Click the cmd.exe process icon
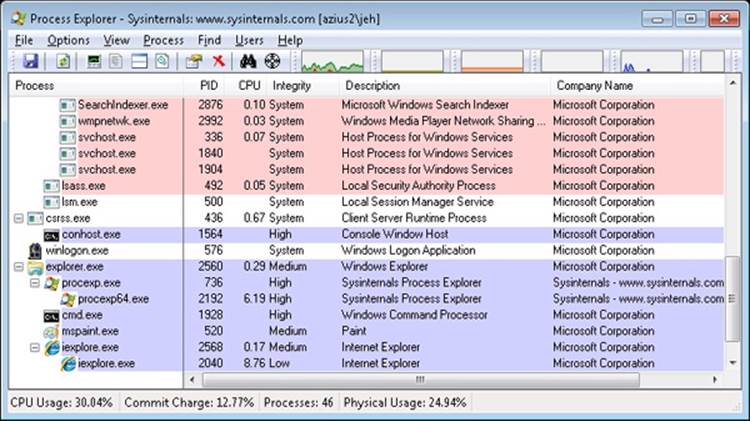 pyautogui.click(x=51, y=316)
